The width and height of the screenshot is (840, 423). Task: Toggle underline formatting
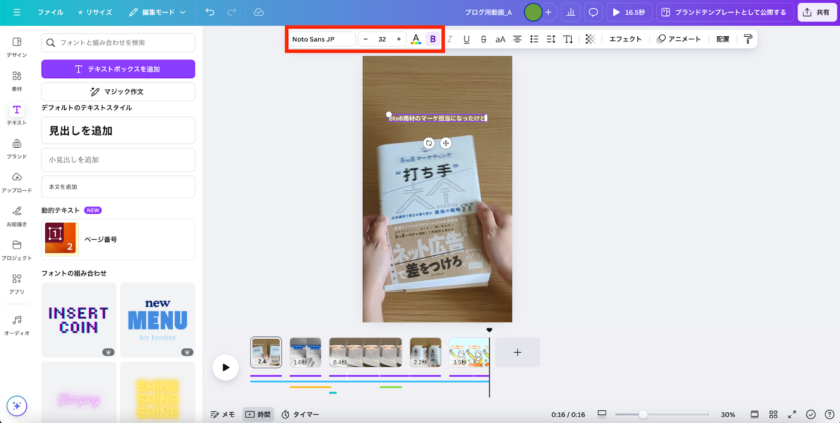pos(466,39)
